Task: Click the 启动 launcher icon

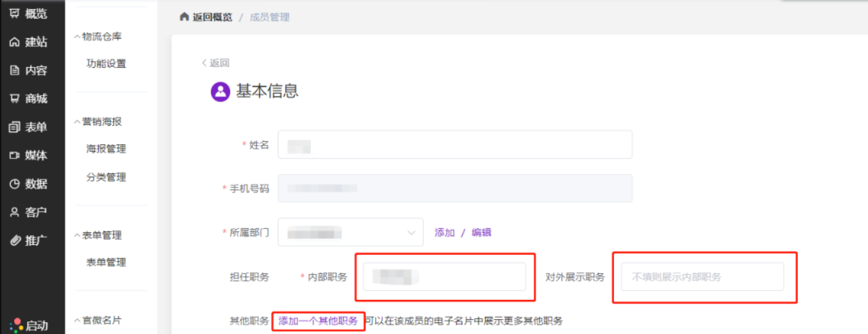Action: 16,325
